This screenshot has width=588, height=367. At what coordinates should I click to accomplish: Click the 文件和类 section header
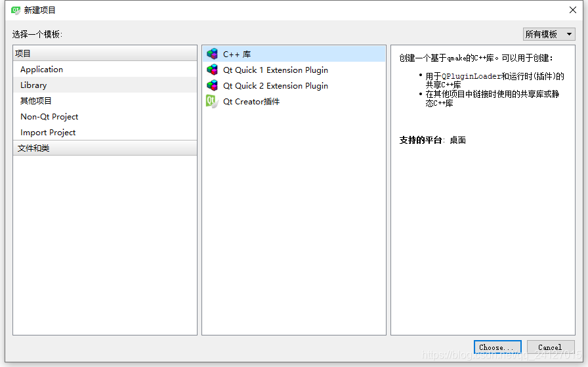pyautogui.click(x=104, y=148)
